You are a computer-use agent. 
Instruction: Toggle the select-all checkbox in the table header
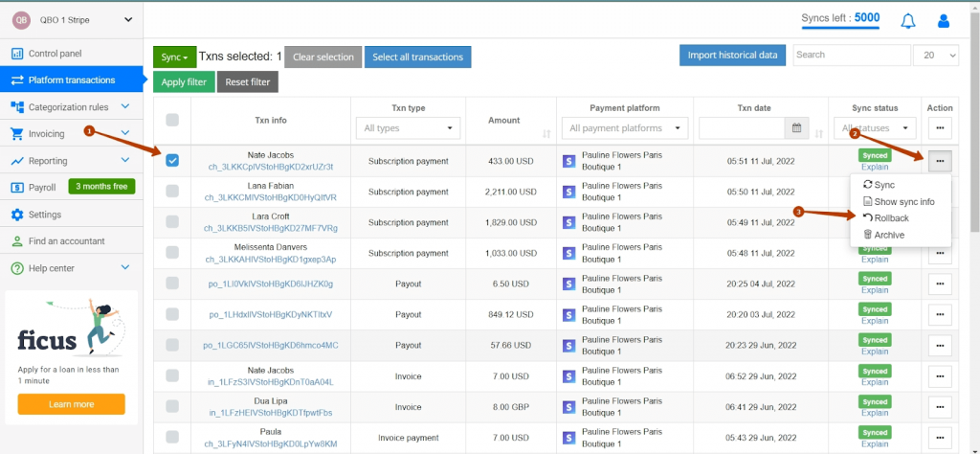pos(172,120)
